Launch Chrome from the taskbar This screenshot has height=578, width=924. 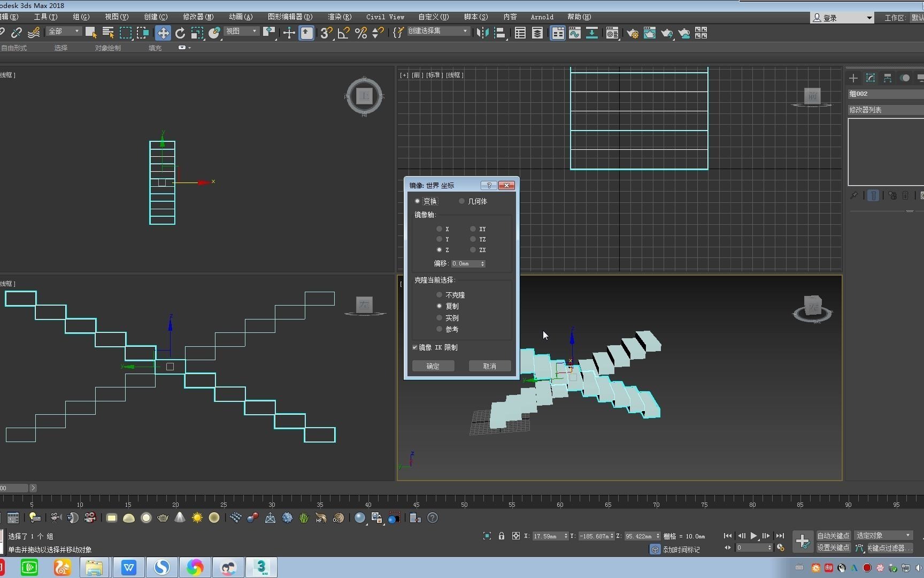pyautogui.click(x=195, y=567)
